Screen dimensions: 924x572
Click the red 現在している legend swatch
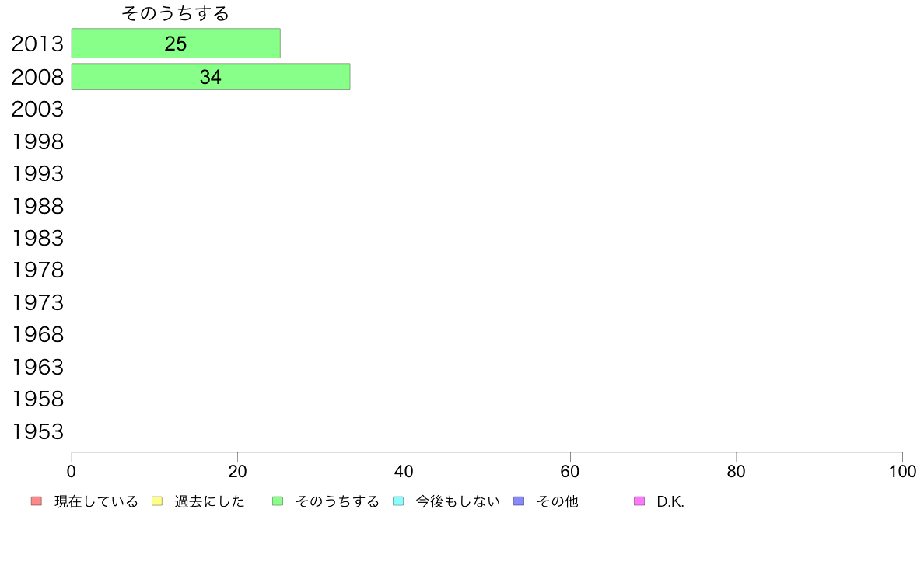(37, 500)
